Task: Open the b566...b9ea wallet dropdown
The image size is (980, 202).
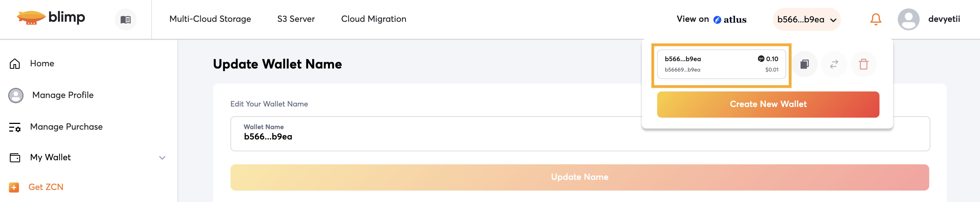Action: coord(807,19)
